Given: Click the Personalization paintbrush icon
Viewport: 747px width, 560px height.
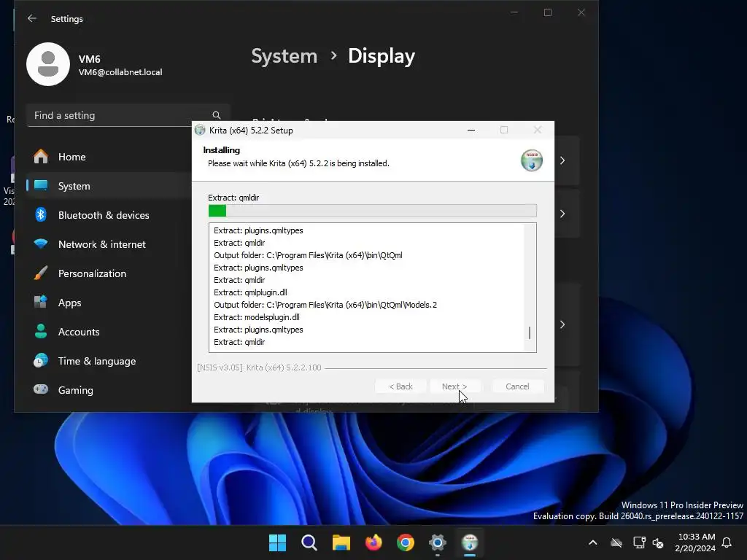Looking at the screenshot, I should click(x=41, y=273).
